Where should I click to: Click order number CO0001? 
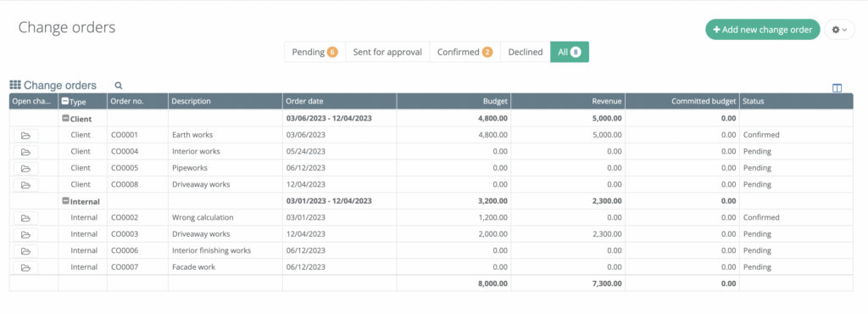125,135
